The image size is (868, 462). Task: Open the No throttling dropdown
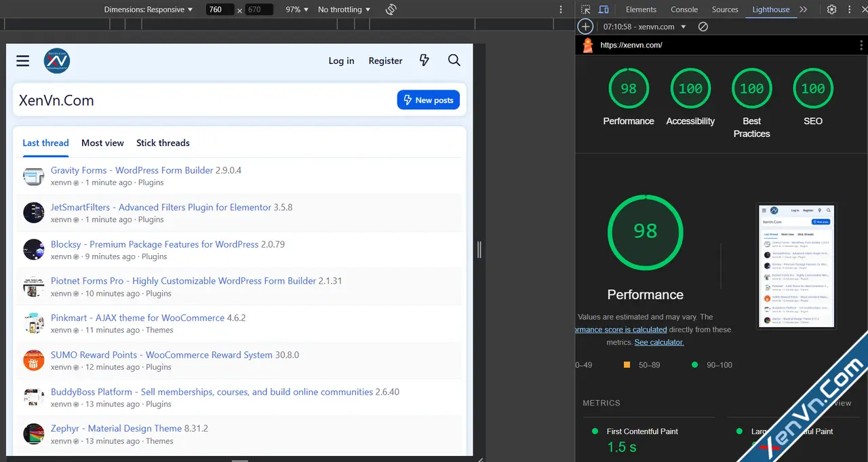click(x=344, y=9)
